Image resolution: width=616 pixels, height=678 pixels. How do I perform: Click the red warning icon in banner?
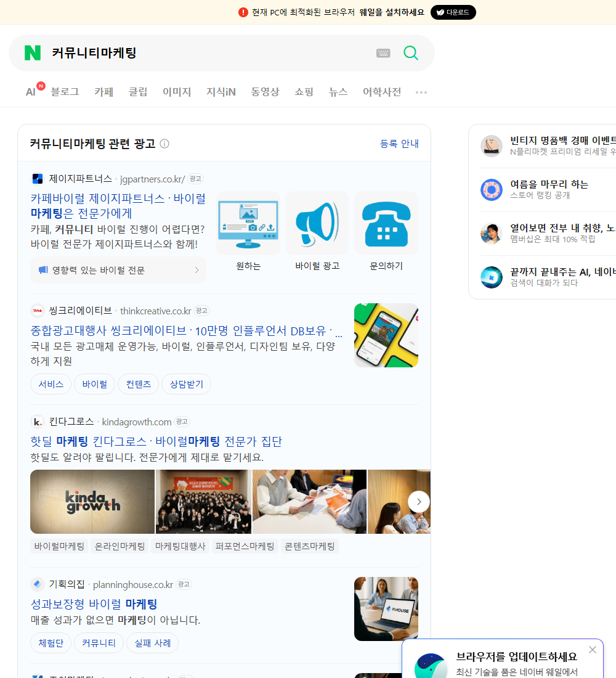coord(243,12)
